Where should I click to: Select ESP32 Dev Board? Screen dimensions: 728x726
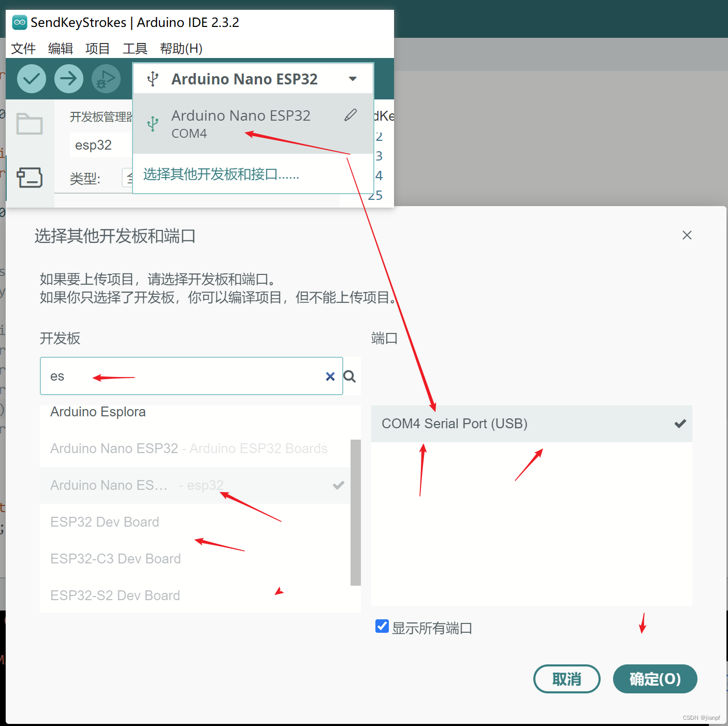coord(195,522)
